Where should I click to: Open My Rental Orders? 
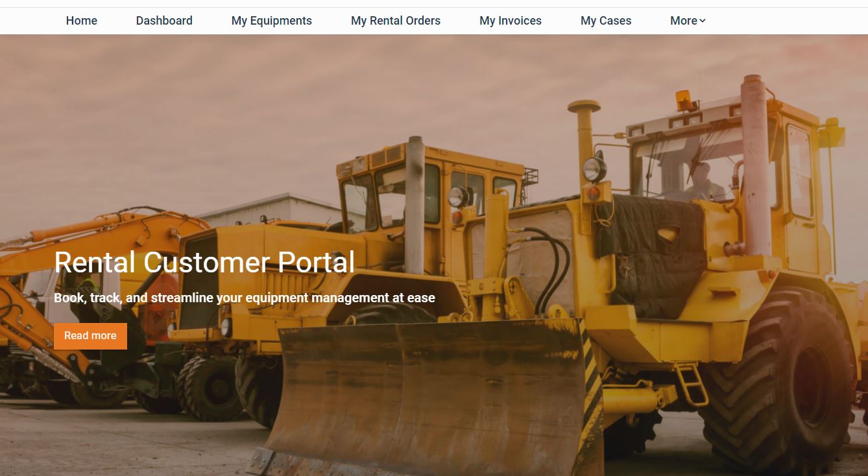pos(396,21)
